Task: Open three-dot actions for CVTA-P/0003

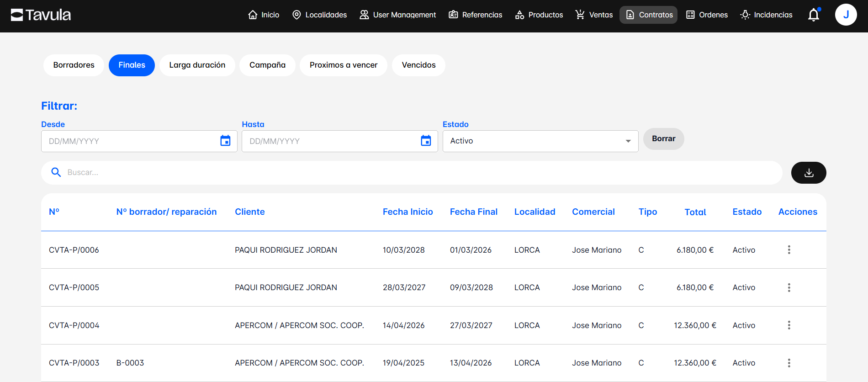Action: pos(789,363)
